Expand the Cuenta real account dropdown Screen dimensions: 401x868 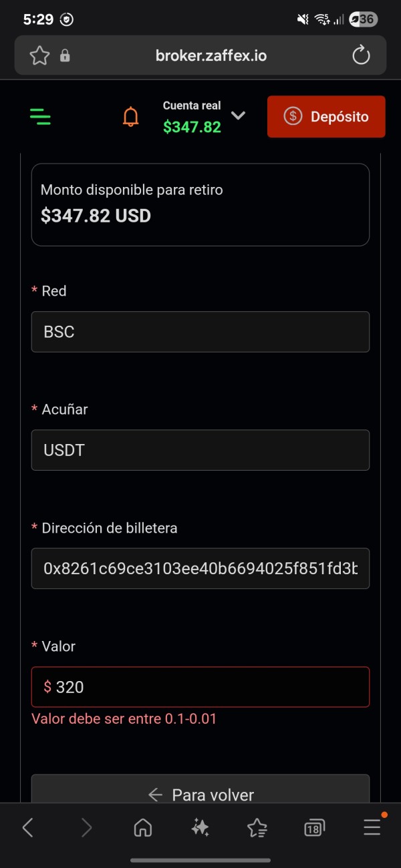[238, 116]
